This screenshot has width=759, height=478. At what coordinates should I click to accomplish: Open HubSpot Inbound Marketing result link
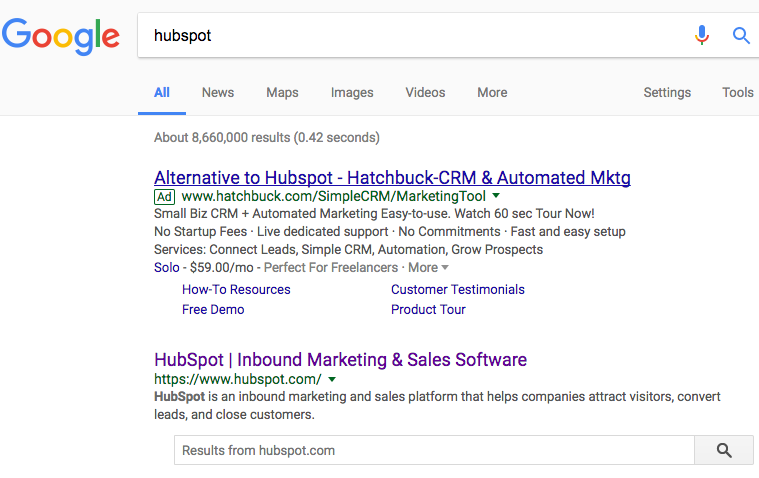click(x=340, y=360)
